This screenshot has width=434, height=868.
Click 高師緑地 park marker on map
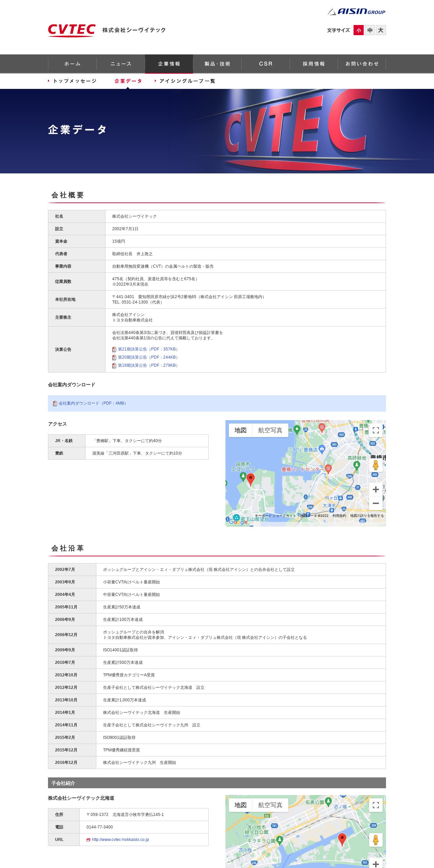point(357,465)
